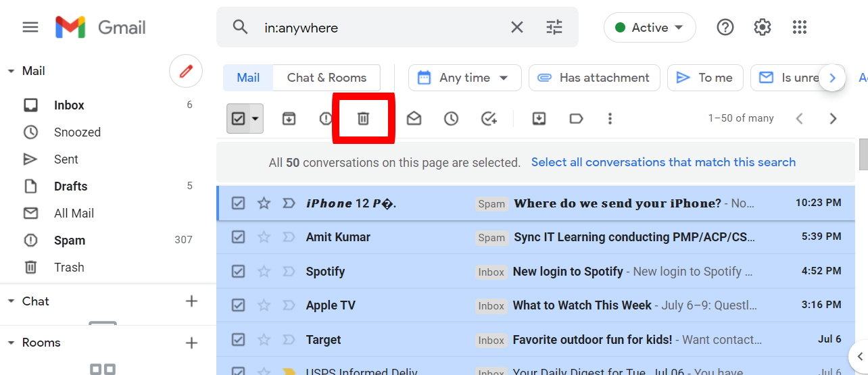The image size is (868, 375).
Task: Uncheck the Apple TV email checkbox
Action: (x=238, y=305)
